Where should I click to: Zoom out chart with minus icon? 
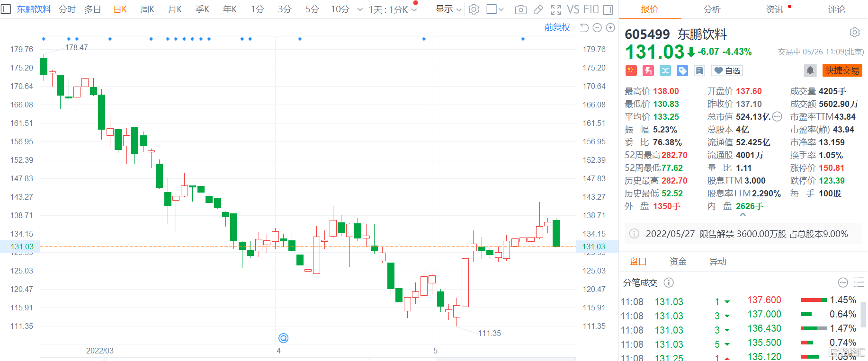click(x=597, y=28)
